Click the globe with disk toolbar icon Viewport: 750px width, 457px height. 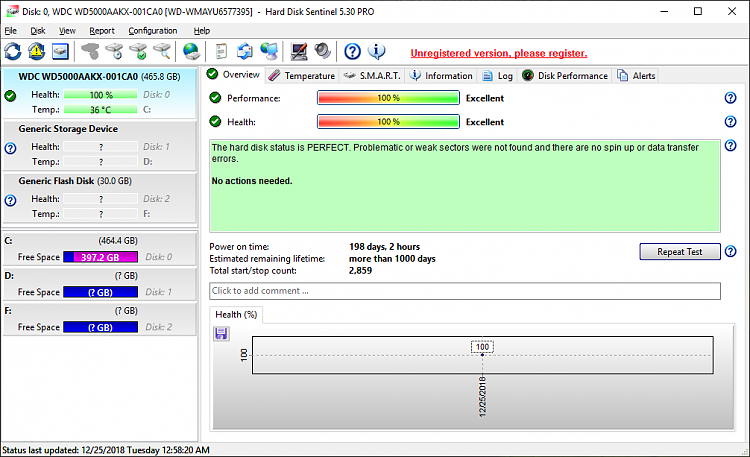(x=191, y=51)
